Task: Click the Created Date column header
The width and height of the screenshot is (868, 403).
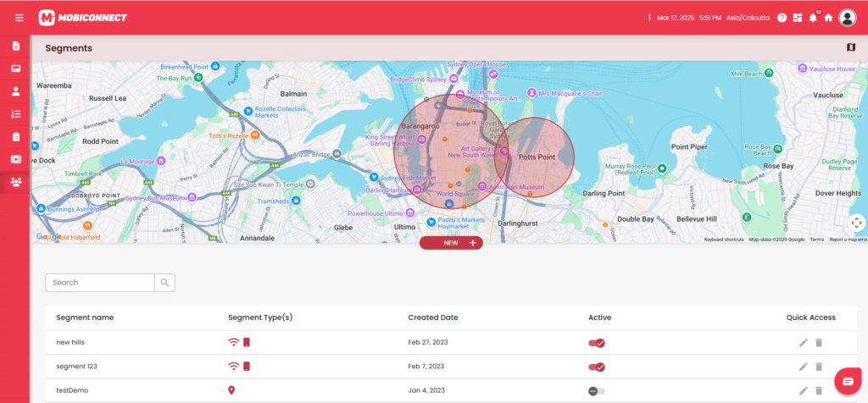Action: point(433,317)
